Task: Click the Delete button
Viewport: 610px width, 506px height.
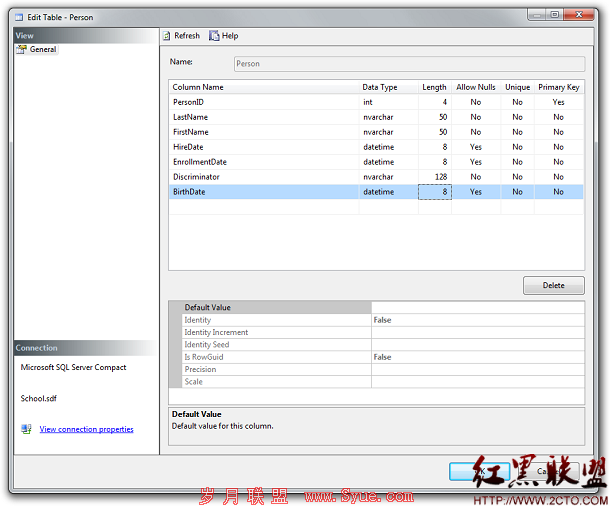Action: coord(553,285)
